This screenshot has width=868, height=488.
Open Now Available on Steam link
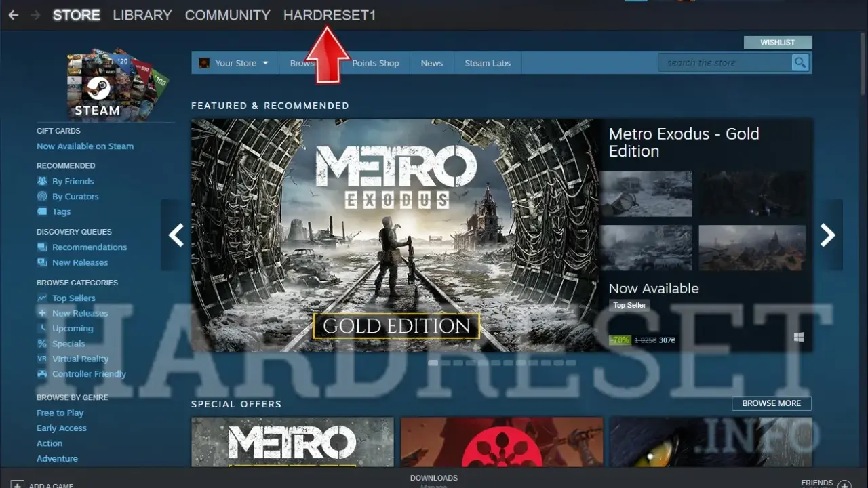tap(85, 146)
